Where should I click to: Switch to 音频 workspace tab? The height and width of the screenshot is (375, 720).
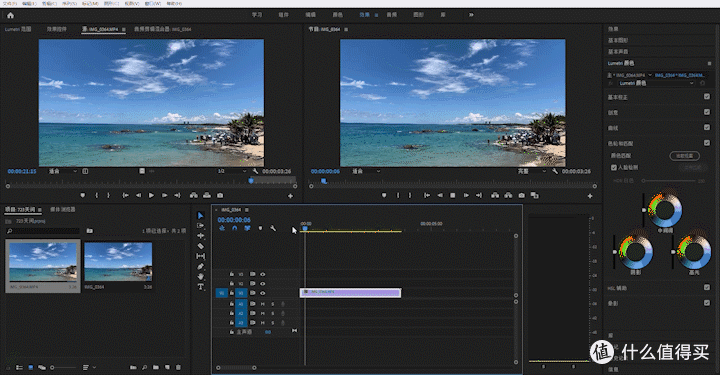(392, 15)
